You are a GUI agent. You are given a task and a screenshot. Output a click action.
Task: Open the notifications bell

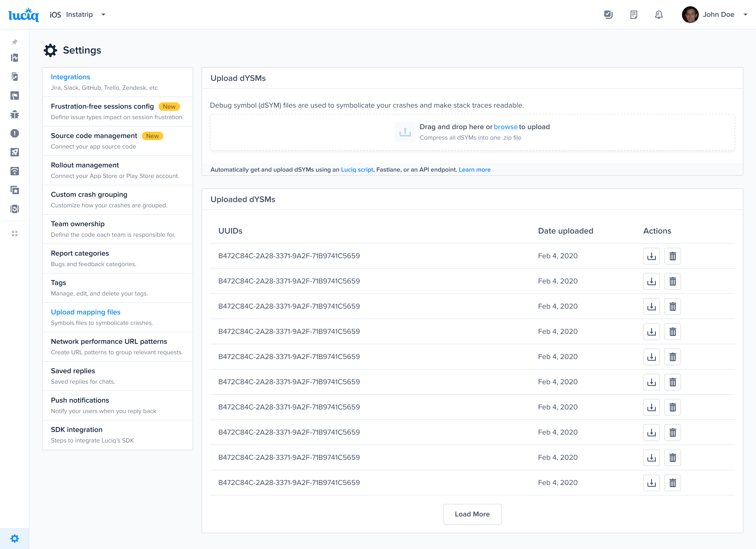659,15
